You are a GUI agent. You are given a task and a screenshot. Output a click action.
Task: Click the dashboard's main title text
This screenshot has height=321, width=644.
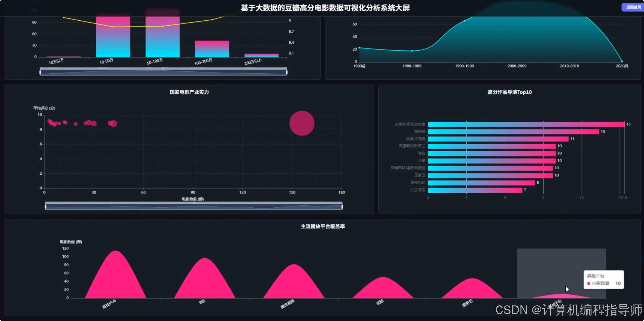[325, 8]
